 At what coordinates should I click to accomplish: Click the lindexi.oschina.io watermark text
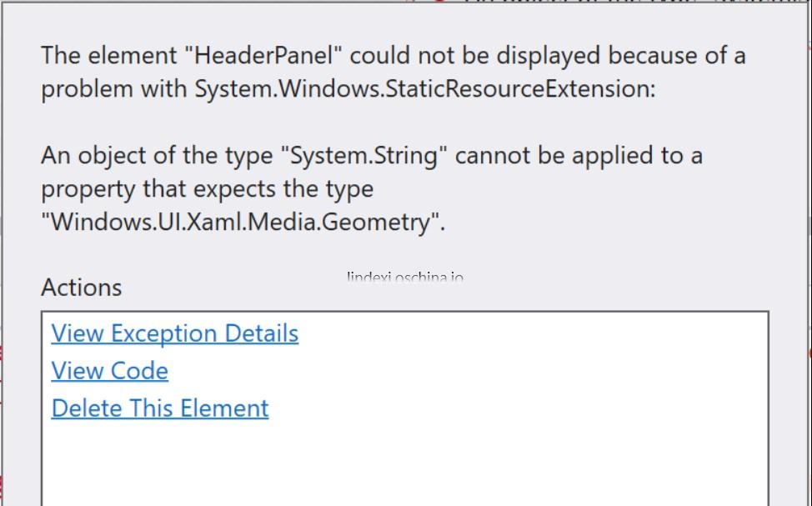point(405,277)
